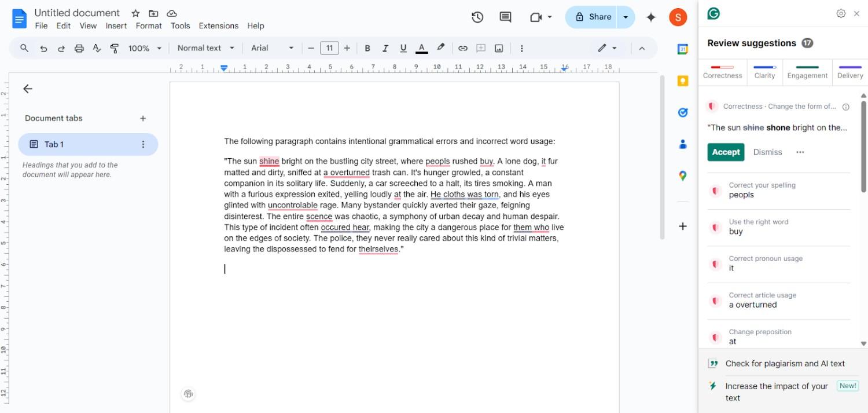868x413 pixels.
Task: Open Google Maps side panel icon
Action: (683, 176)
